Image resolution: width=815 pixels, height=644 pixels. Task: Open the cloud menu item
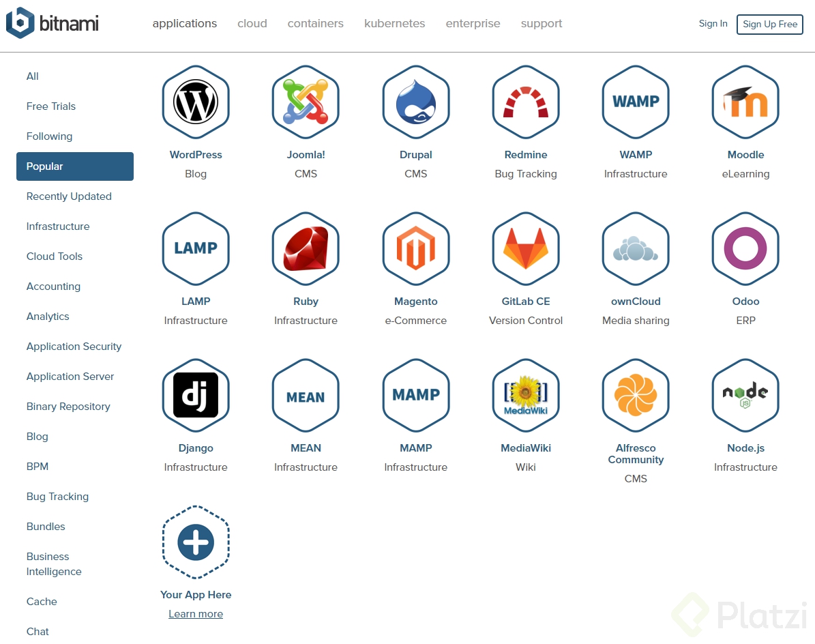point(252,23)
